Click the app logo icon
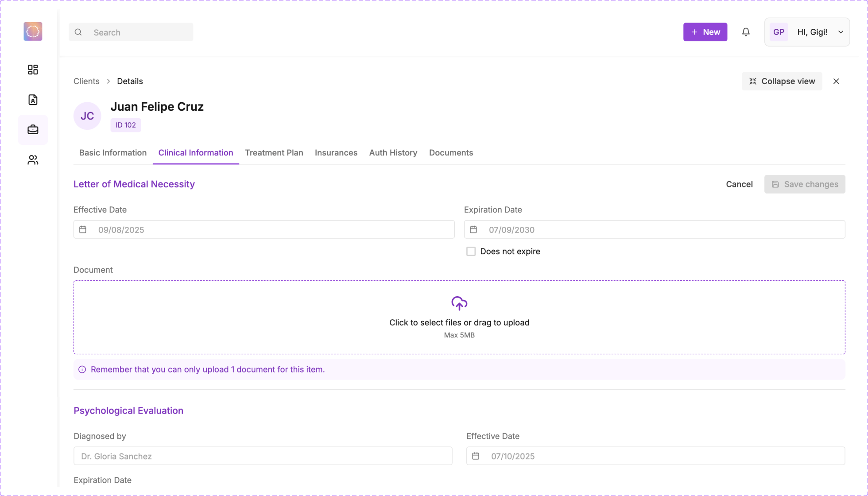 33,31
